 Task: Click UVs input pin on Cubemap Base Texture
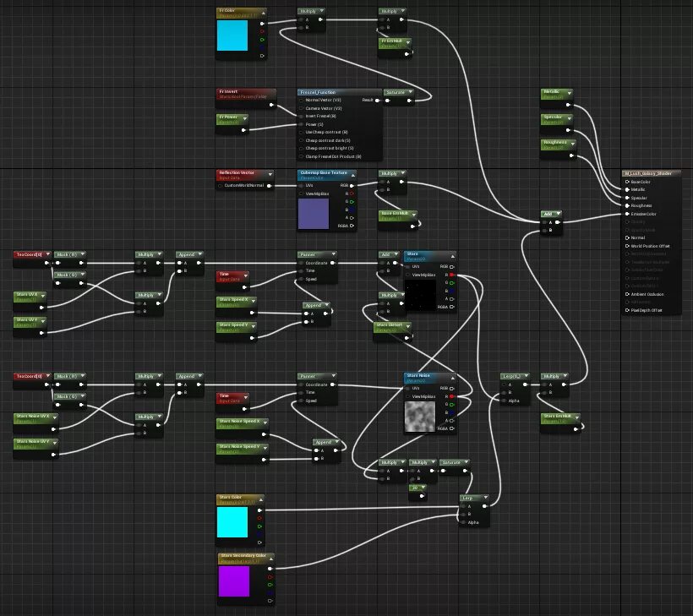point(302,186)
